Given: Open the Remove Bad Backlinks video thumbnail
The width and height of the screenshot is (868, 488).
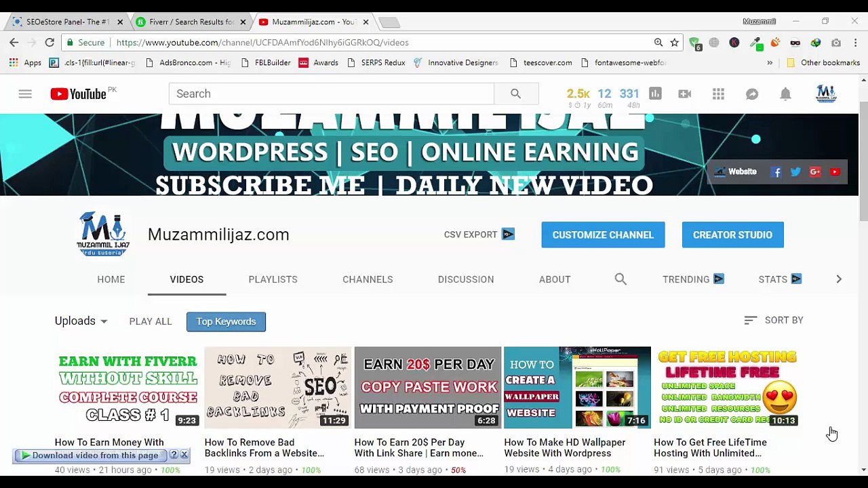Looking at the screenshot, I should pos(278,388).
